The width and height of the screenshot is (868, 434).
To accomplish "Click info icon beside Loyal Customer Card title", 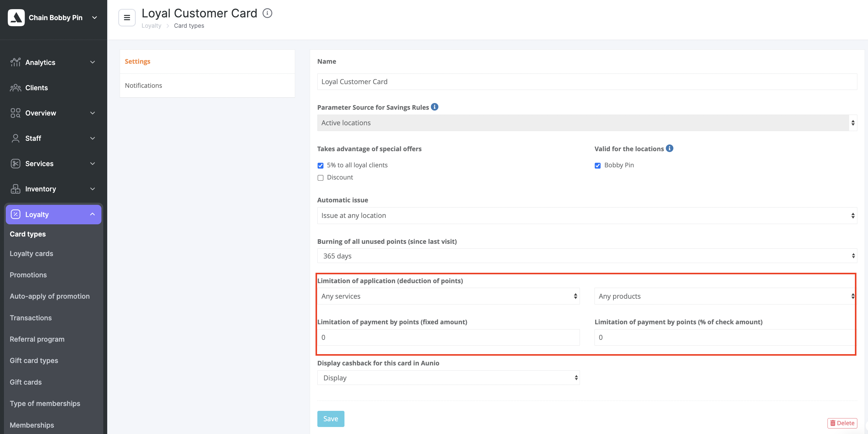I will [267, 13].
